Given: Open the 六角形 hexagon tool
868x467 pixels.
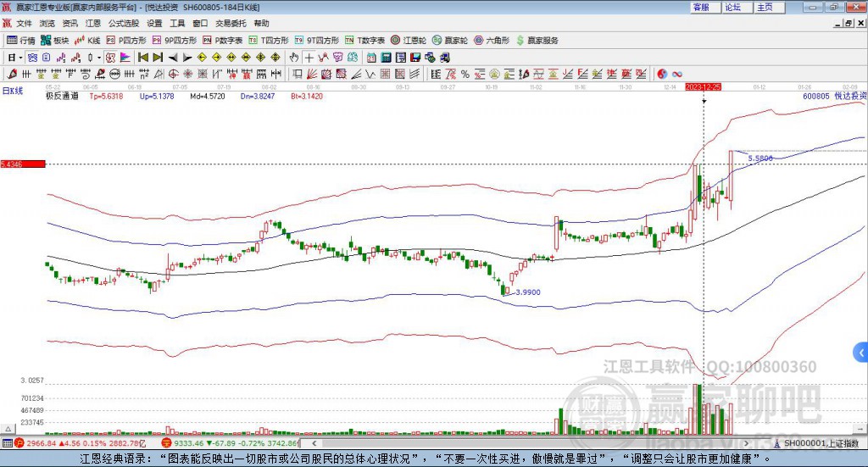Looking at the screenshot, I should pos(492,41).
